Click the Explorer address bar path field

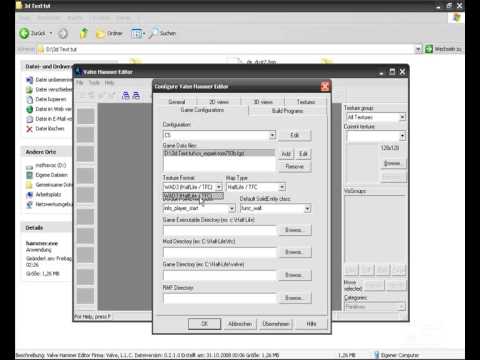(227, 49)
